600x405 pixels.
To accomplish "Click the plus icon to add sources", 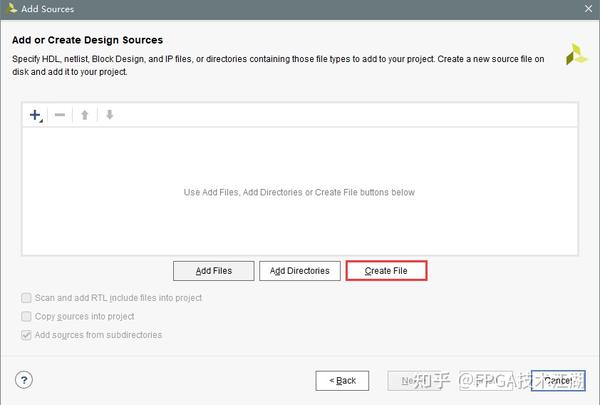I will coord(35,115).
